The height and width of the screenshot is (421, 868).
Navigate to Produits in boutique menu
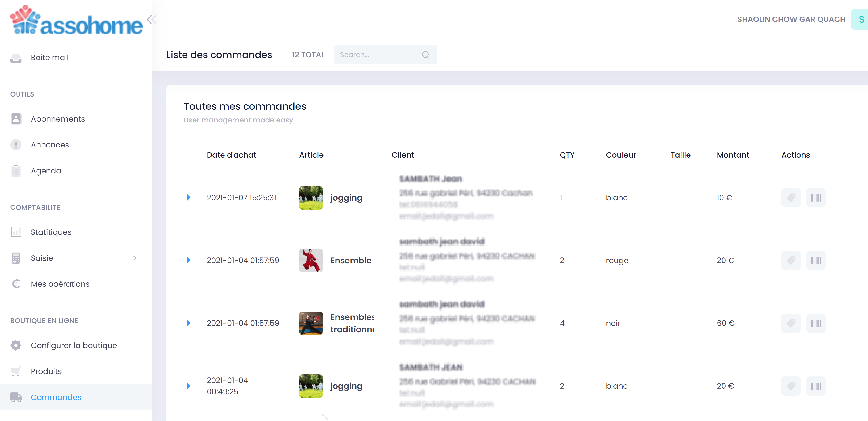46,371
